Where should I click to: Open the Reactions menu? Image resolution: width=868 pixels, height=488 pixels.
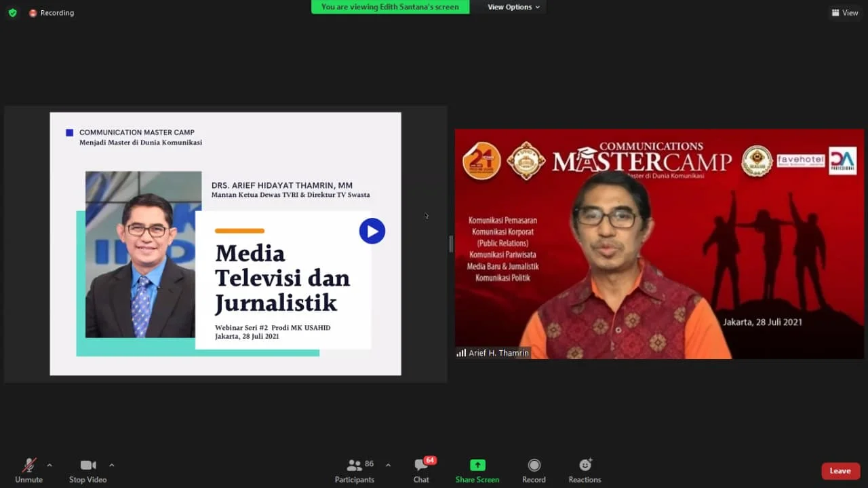[585, 470]
